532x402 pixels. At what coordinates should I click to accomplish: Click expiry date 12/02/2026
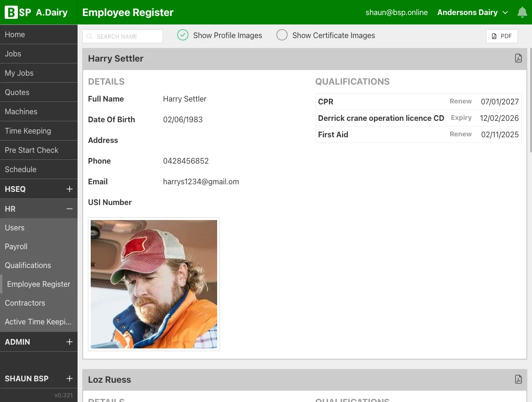click(x=499, y=118)
